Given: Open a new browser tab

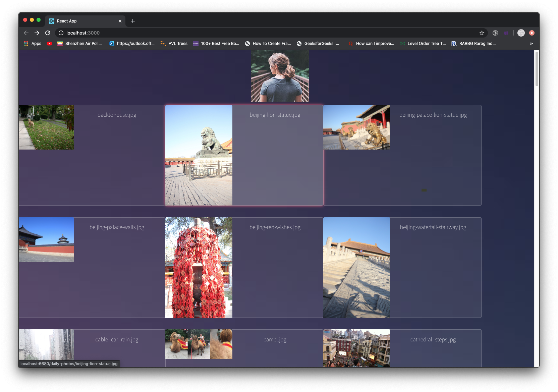Looking at the screenshot, I should point(133,21).
